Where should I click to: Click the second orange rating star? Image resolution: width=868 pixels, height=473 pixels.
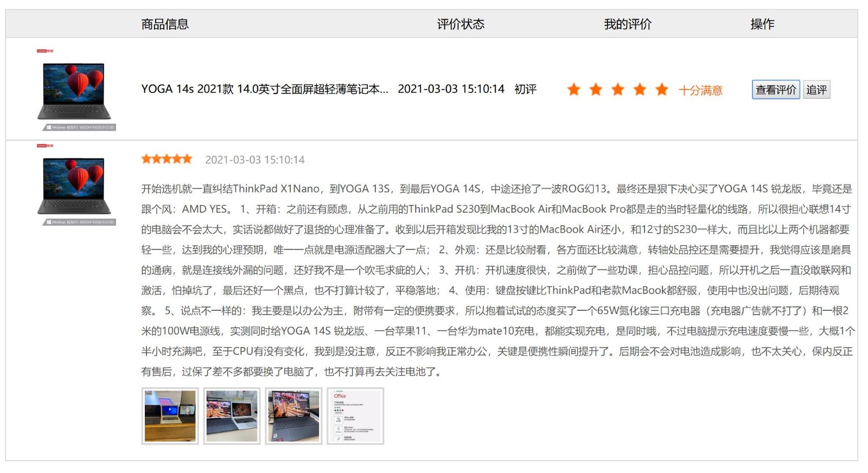[596, 90]
